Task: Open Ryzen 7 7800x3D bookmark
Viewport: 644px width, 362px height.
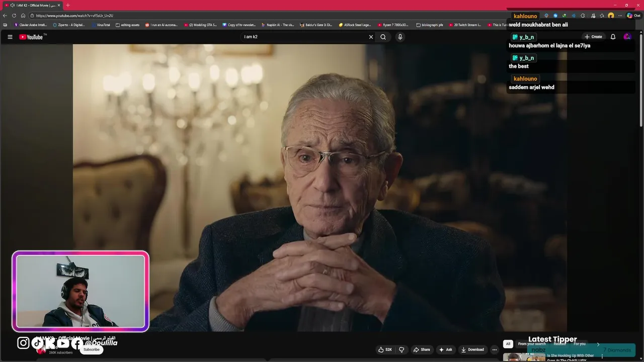Action: (x=393, y=25)
